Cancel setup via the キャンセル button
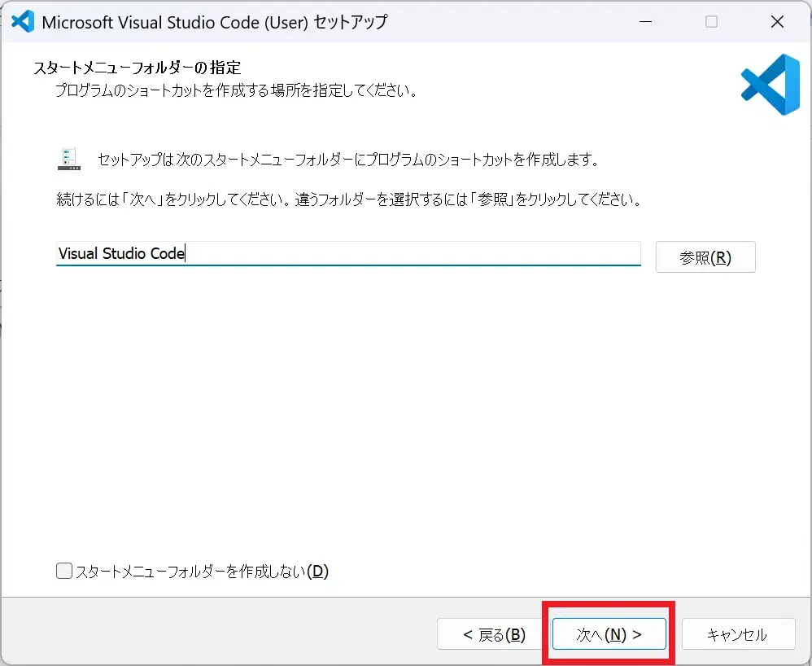 coord(738,634)
